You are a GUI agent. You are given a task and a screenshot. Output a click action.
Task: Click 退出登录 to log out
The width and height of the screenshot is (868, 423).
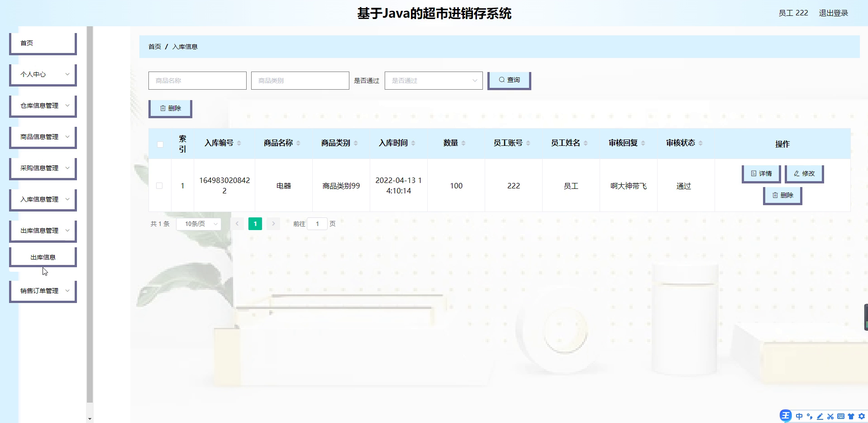tap(834, 13)
